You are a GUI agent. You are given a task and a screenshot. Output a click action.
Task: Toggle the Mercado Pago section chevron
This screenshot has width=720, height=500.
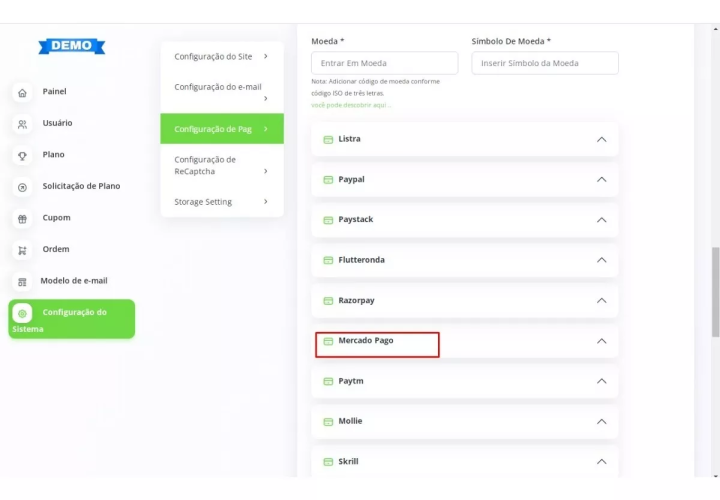[x=601, y=341]
